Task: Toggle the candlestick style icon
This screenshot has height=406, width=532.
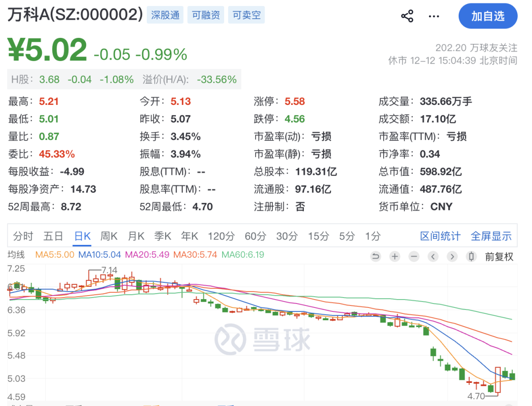Action: 471,256
